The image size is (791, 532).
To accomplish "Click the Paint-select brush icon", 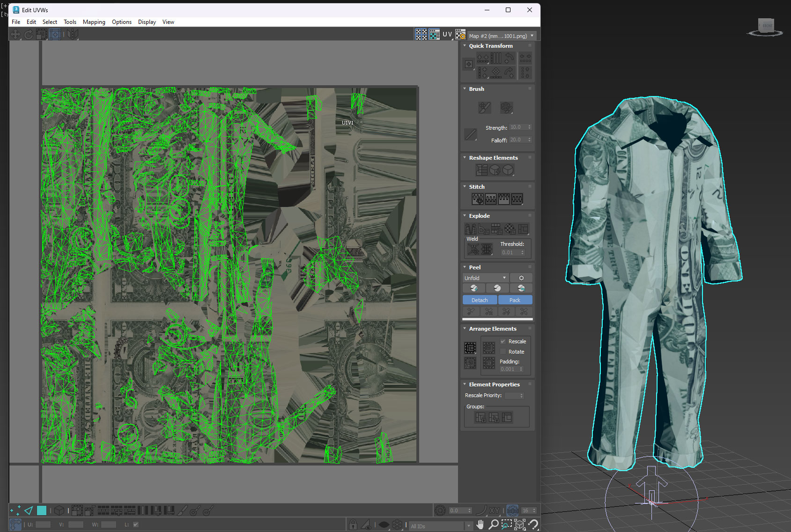I will coord(183,510).
